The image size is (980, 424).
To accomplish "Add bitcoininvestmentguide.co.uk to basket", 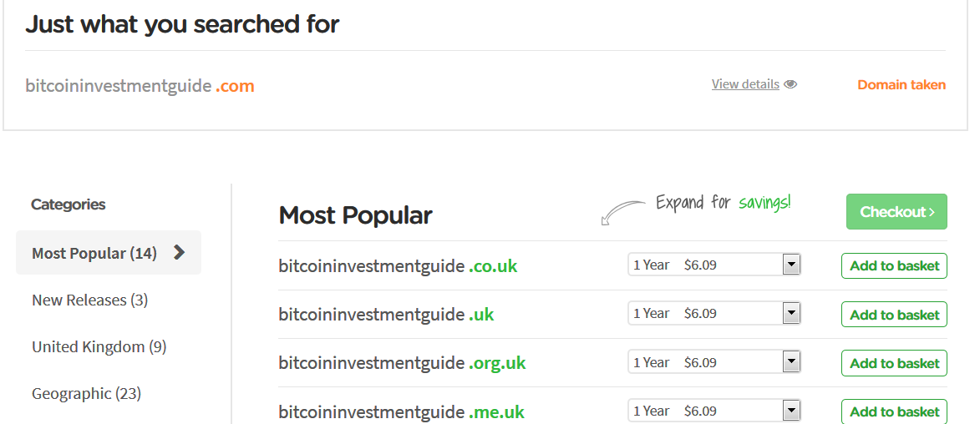I will click(x=894, y=265).
